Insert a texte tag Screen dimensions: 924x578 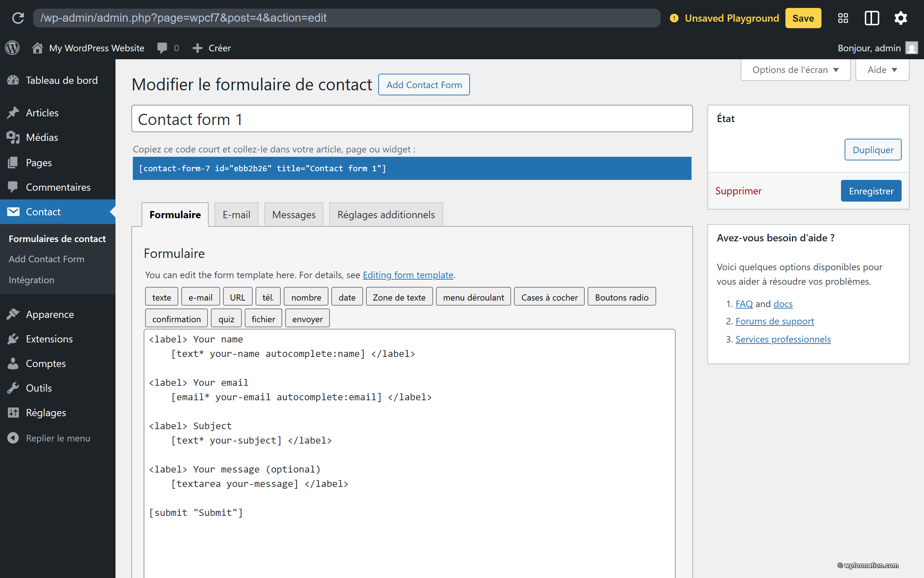coord(161,297)
